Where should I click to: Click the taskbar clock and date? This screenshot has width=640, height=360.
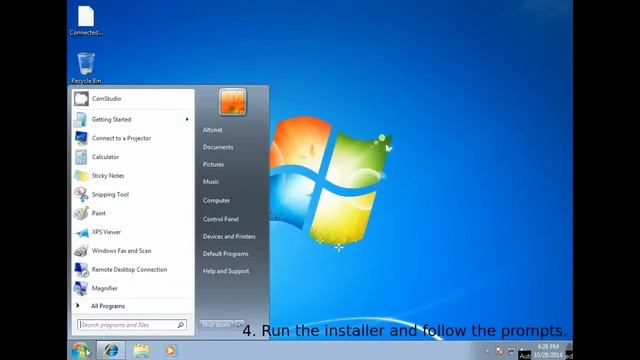(x=548, y=351)
